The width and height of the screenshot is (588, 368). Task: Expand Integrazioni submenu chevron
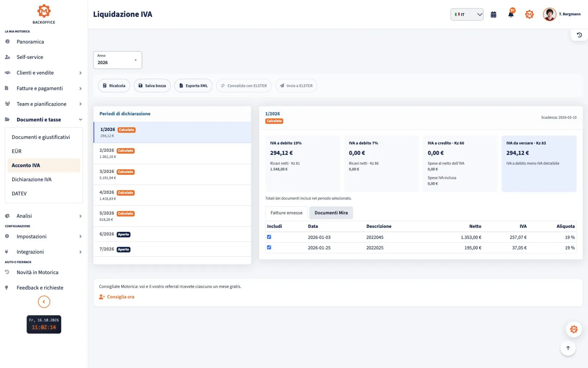[x=80, y=252]
